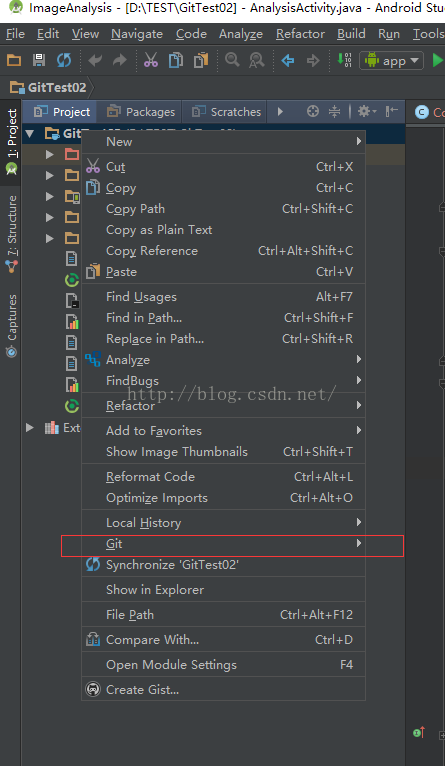Screen dimensions: 445x766
Task: Select Find Usages
Action: (x=223, y=297)
